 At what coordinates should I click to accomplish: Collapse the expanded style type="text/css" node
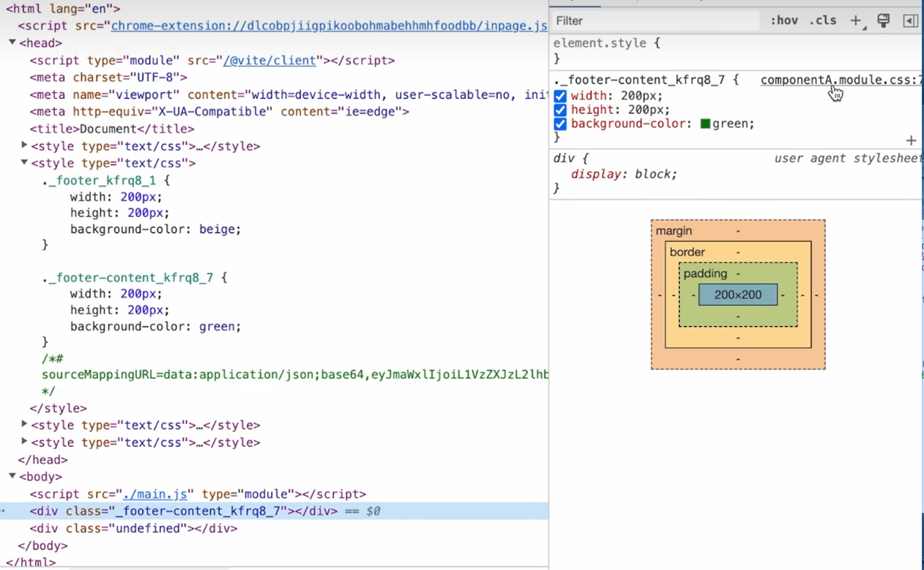point(24,163)
